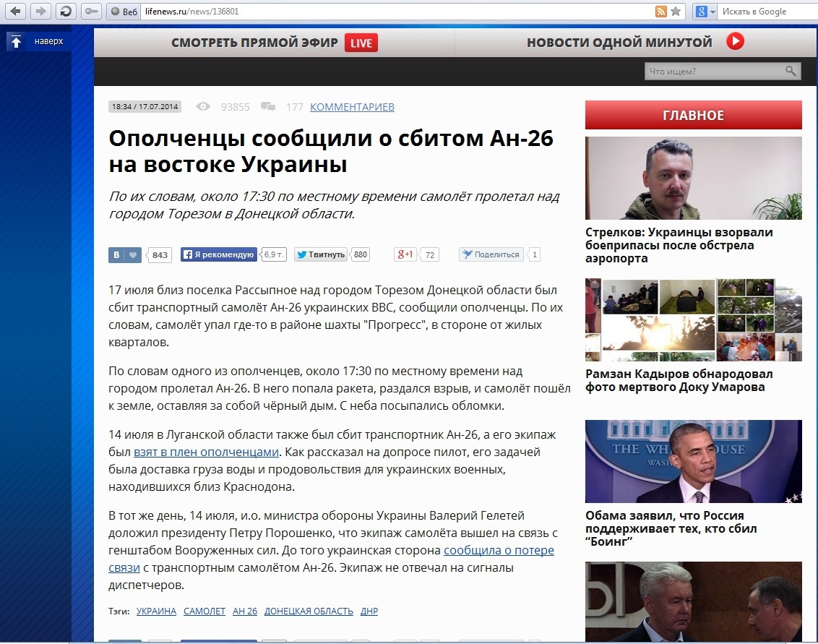Click the 'взят в плен ополченцами' link
This screenshot has height=644, width=818.
coord(206,452)
